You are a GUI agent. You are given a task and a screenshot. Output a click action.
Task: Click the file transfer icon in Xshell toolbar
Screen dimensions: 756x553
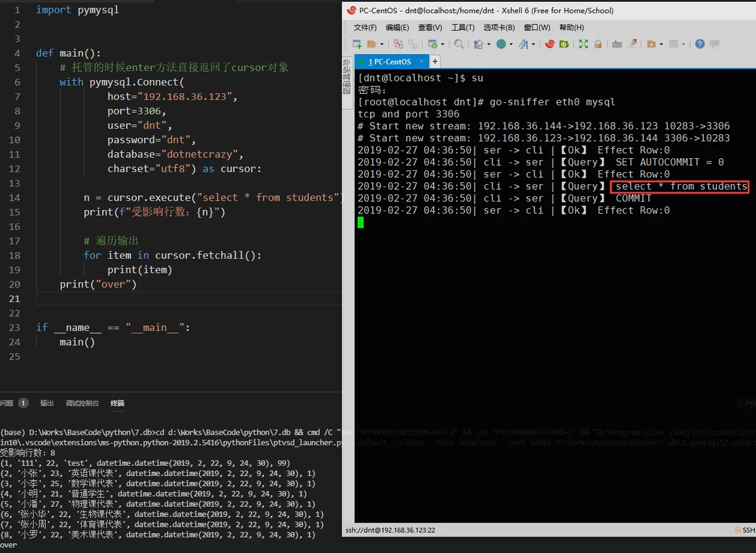click(x=478, y=44)
